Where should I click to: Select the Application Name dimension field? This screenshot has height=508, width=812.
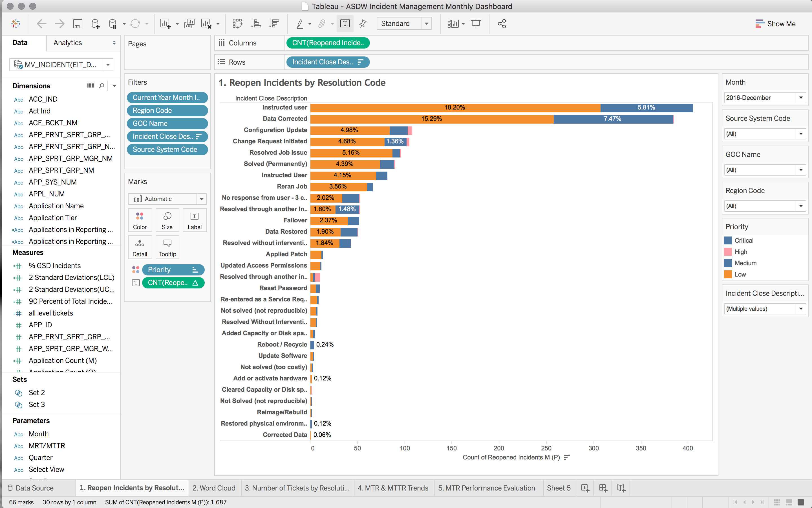56,206
